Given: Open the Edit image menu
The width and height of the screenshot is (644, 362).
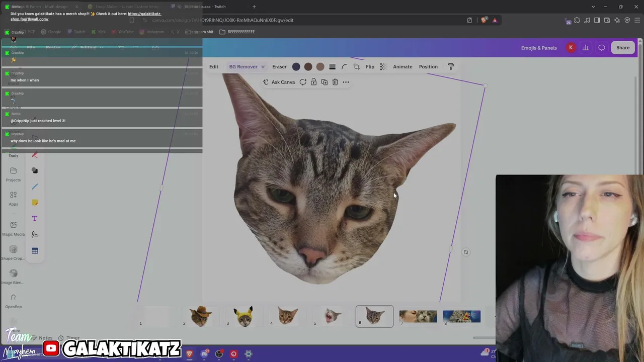Looking at the screenshot, I should tap(214, 66).
